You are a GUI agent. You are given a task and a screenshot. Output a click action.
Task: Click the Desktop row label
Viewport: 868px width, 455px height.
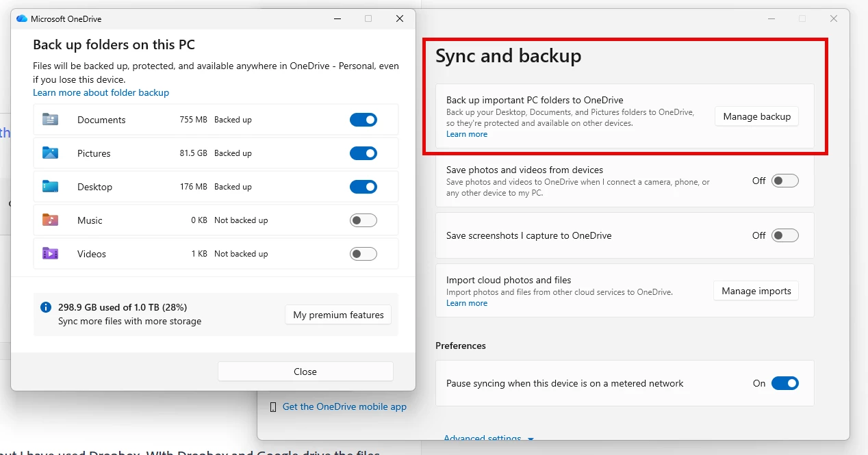click(x=94, y=187)
